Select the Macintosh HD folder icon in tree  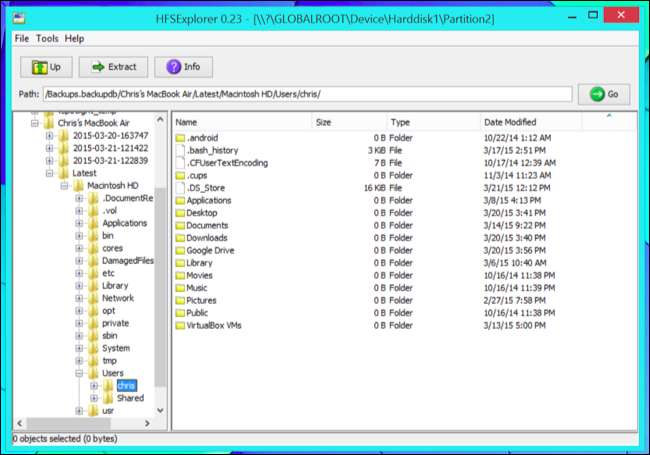pos(78,186)
